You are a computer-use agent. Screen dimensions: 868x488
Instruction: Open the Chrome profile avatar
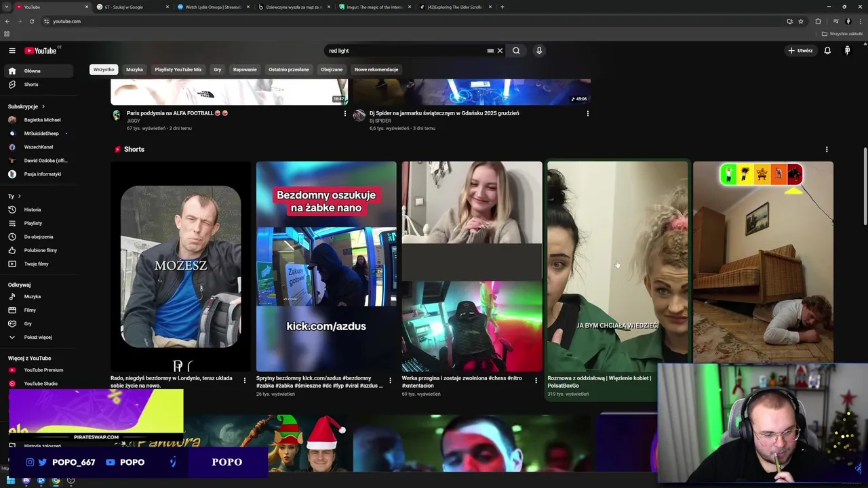[848, 21]
